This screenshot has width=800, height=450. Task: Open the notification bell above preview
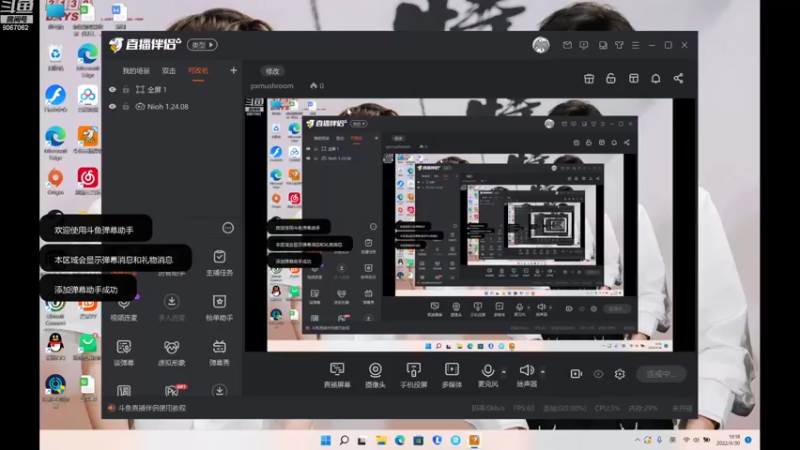(x=656, y=79)
